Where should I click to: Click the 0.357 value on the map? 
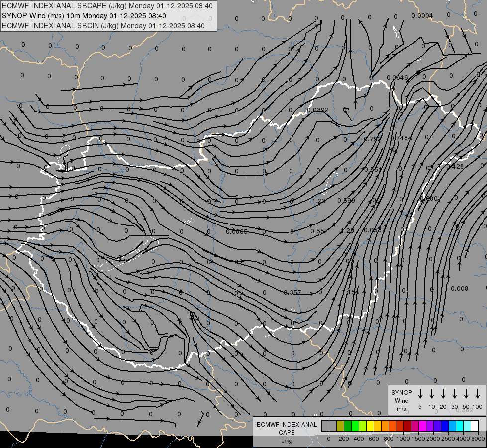[292, 292]
